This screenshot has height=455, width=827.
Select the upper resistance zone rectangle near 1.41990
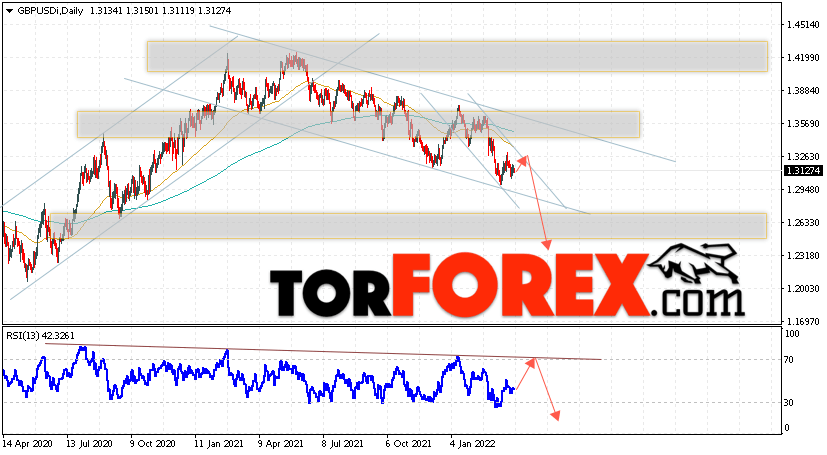457,56
